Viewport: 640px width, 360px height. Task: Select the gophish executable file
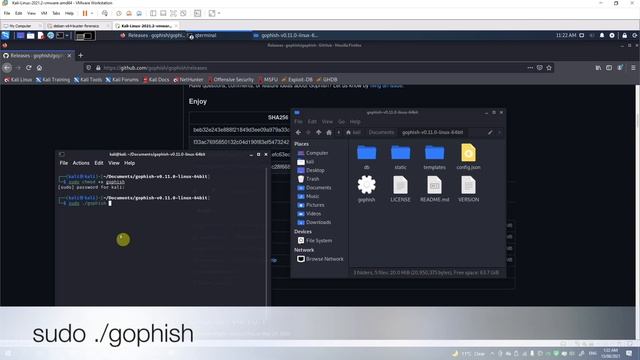click(x=367, y=189)
